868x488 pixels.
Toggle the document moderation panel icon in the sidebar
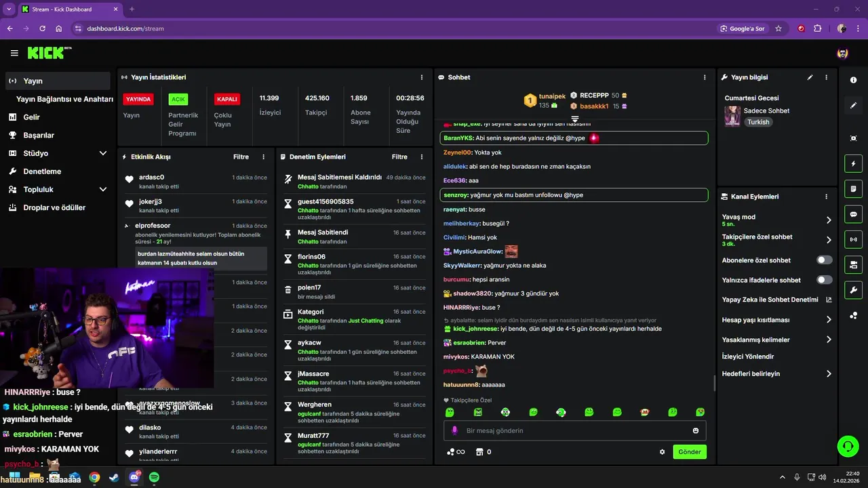coord(853,188)
